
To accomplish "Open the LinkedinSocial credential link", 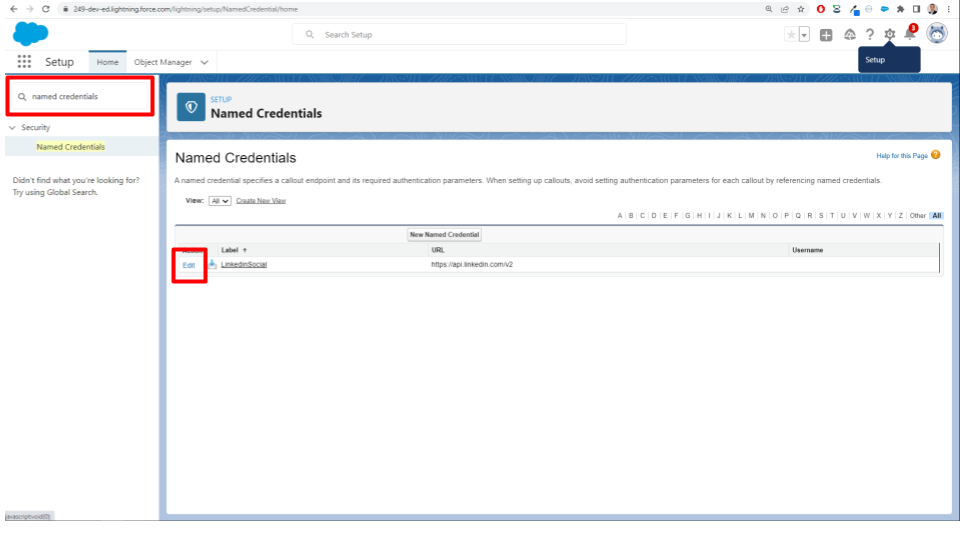I will click(244, 264).
